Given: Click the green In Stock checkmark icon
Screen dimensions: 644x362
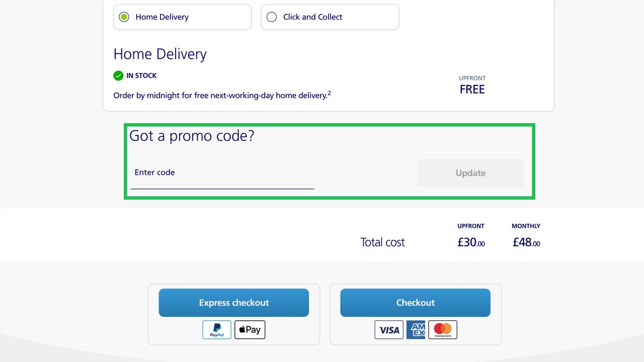Looking at the screenshot, I should pyautogui.click(x=118, y=76).
